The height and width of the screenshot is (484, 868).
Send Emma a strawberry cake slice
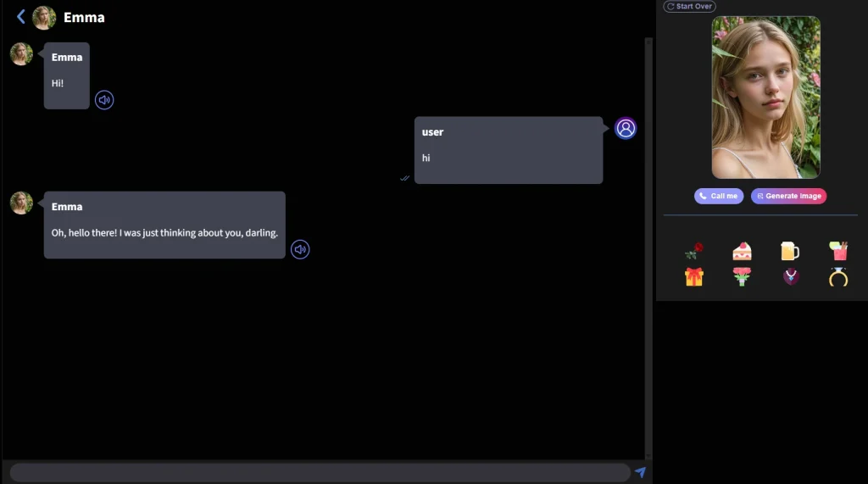[742, 251]
